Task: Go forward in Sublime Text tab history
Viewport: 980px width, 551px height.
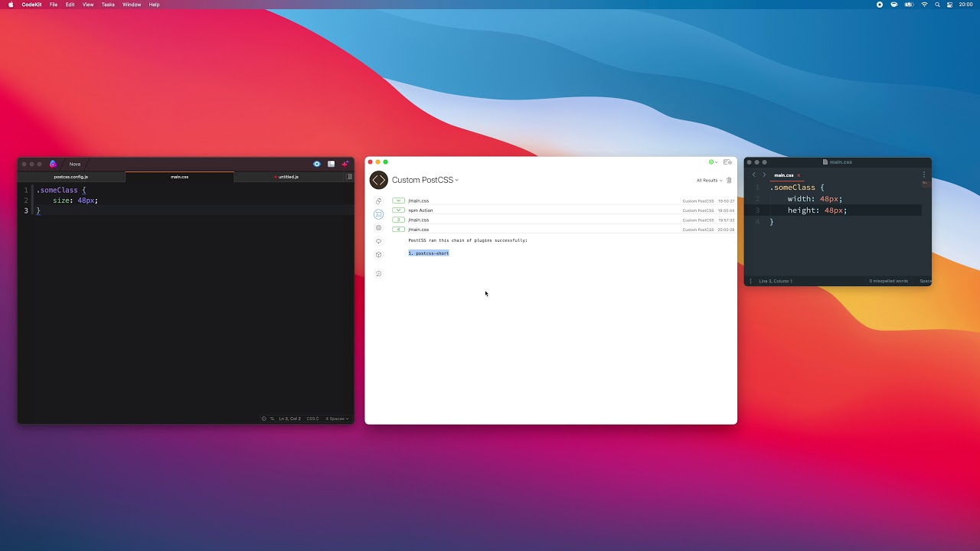Action: point(763,175)
